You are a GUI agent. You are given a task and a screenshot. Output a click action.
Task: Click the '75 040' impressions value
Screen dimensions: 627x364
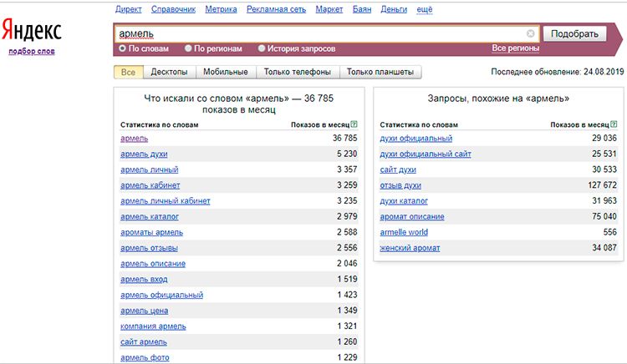[604, 216]
